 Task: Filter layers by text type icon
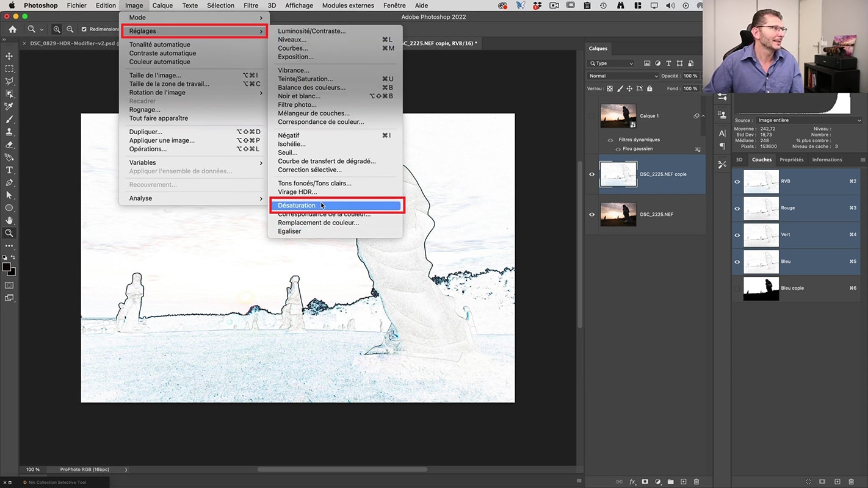point(669,63)
